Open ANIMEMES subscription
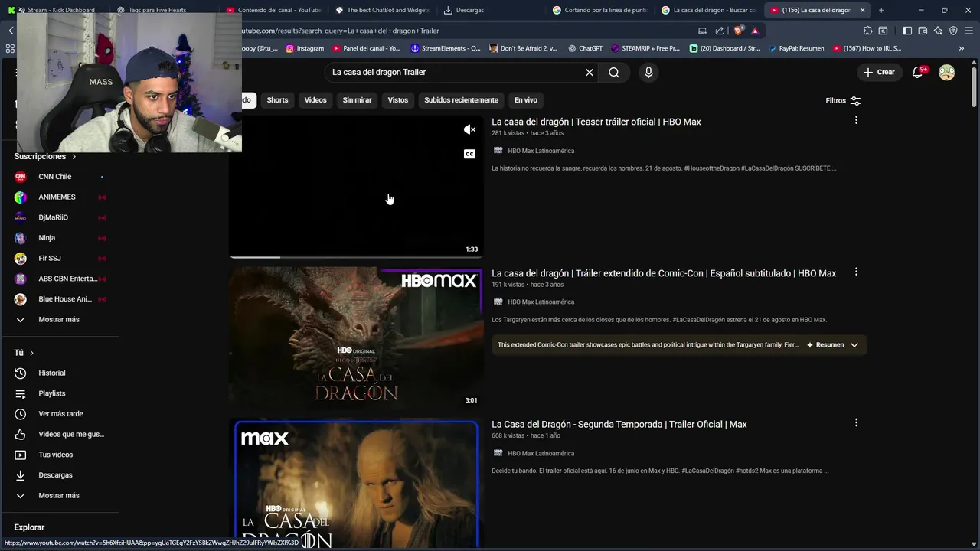The height and width of the screenshot is (551, 980). coord(60,197)
